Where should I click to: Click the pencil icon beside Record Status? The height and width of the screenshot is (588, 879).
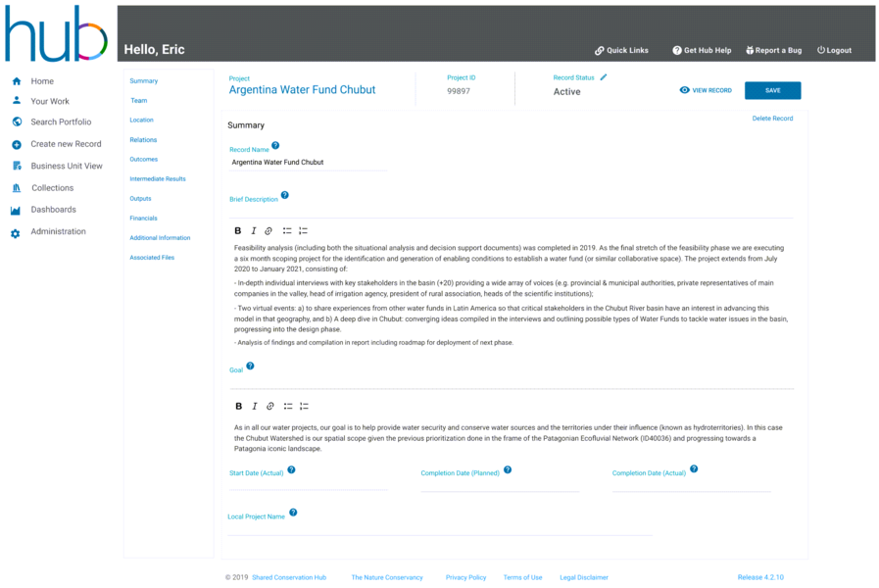(x=604, y=76)
